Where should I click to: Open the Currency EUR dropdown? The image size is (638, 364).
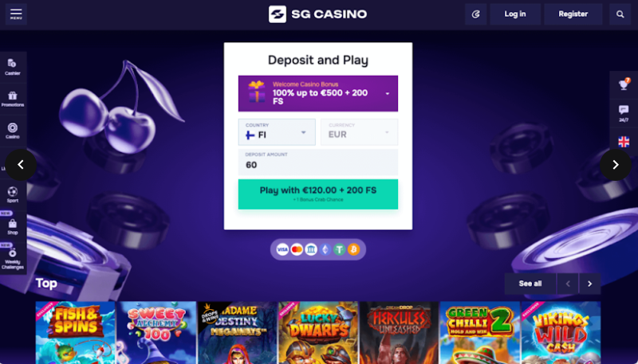point(360,132)
